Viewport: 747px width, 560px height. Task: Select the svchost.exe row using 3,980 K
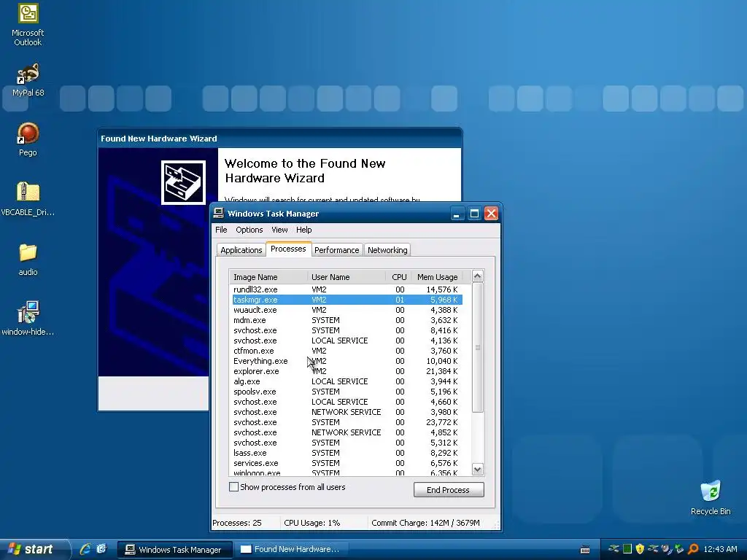point(347,412)
